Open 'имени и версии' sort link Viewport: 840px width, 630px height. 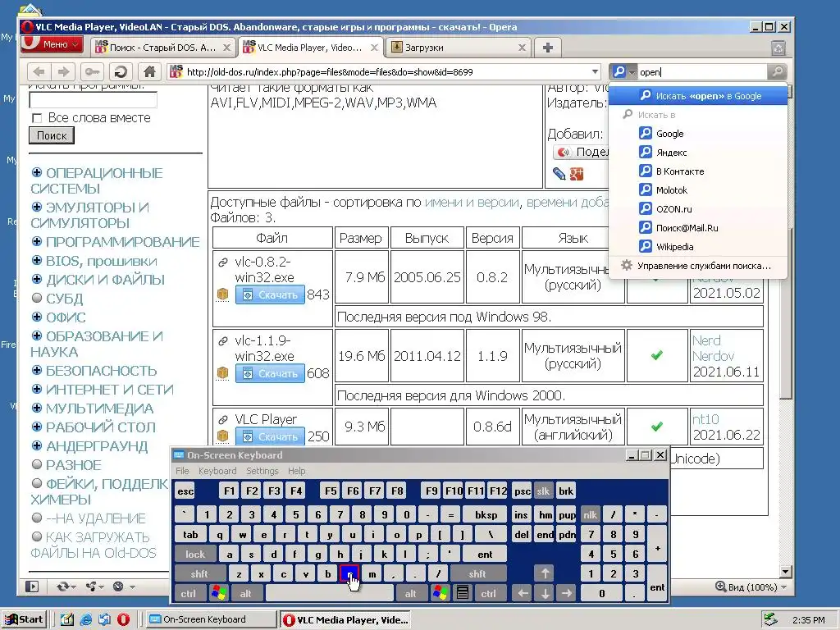pos(472,203)
